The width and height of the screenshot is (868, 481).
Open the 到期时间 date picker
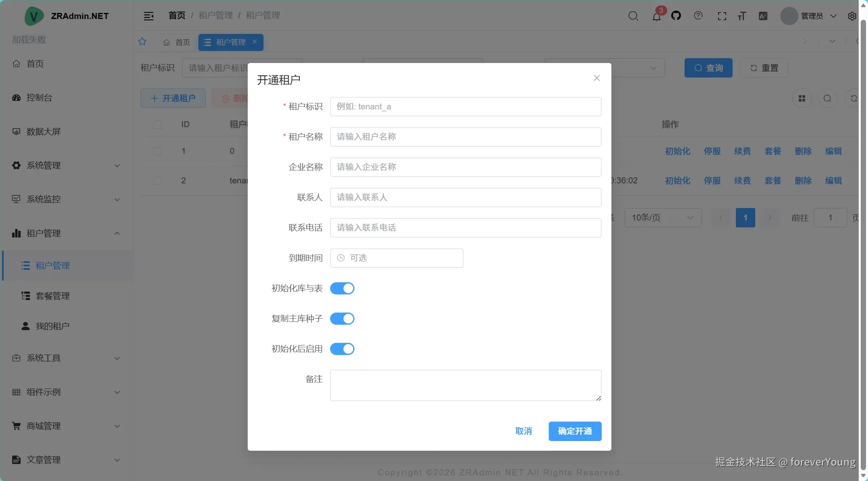pyautogui.click(x=397, y=258)
